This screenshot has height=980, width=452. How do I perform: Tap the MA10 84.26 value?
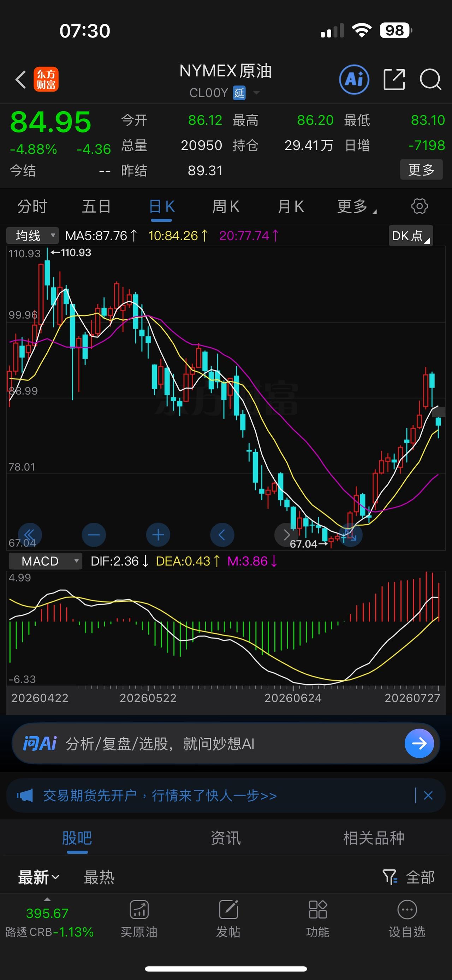[178, 236]
